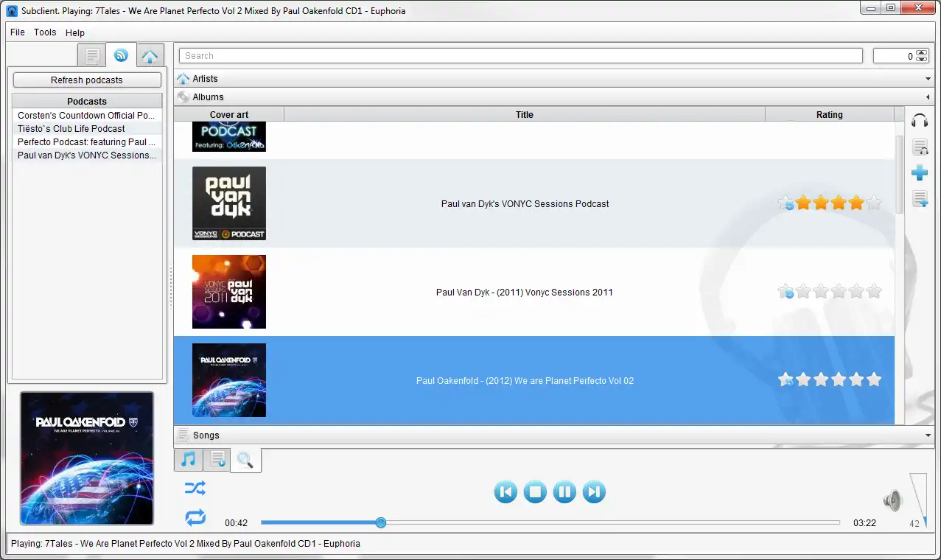The image size is (941, 560).
Task: Select the Paul Van Dyk Vonyc Sessions 2011 title
Action: click(x=525, y=293)
